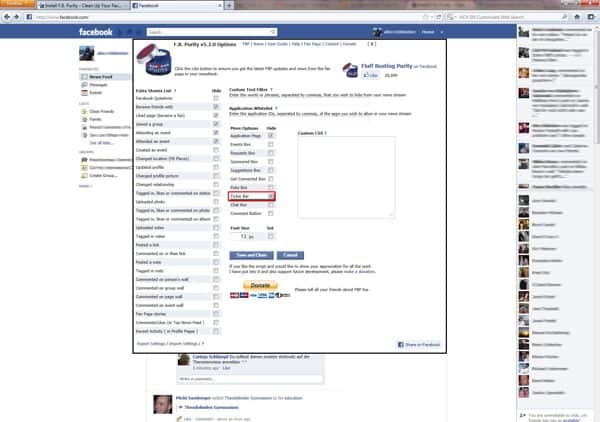Click the yellow Donate button
600x422 pixels.
pos(260,285)
